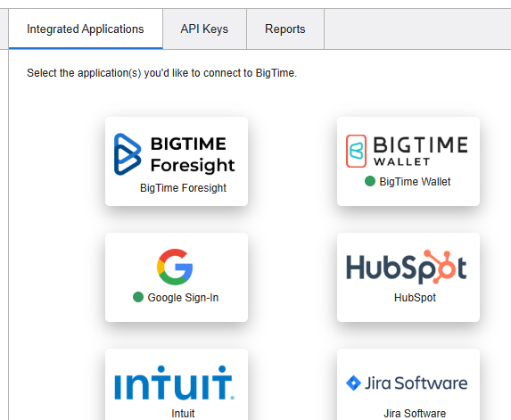
Task: Select the Intuit text label
Action: [183, 414]
